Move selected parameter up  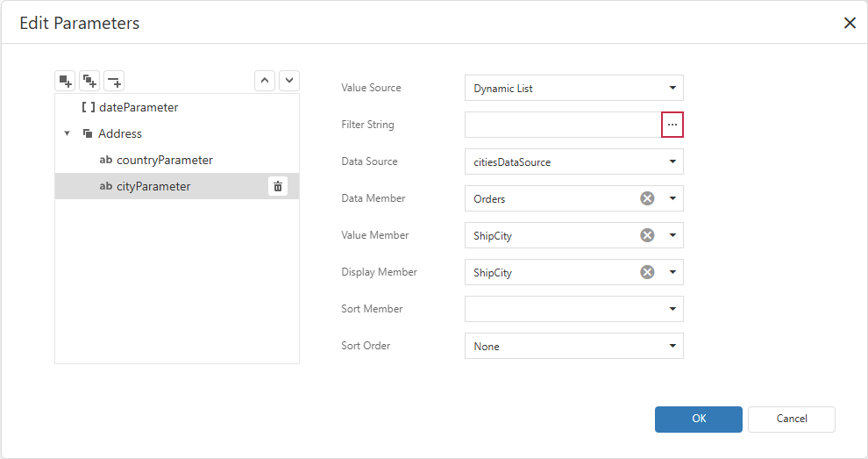pos(265,81)
